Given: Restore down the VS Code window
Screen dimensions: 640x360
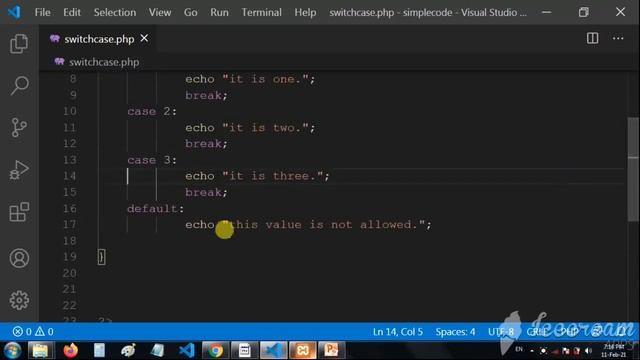Looking at the screenshot, I should (x=584, y=12).
